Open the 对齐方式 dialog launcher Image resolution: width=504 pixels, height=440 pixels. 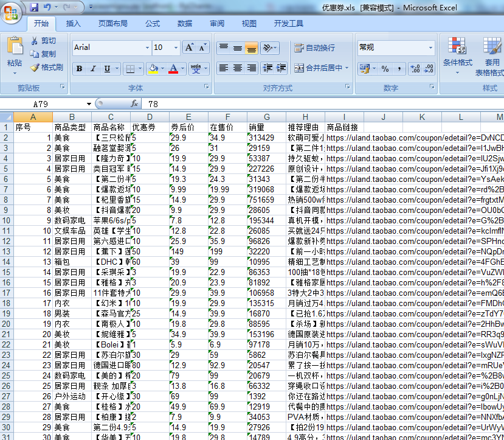coord(348,86)
